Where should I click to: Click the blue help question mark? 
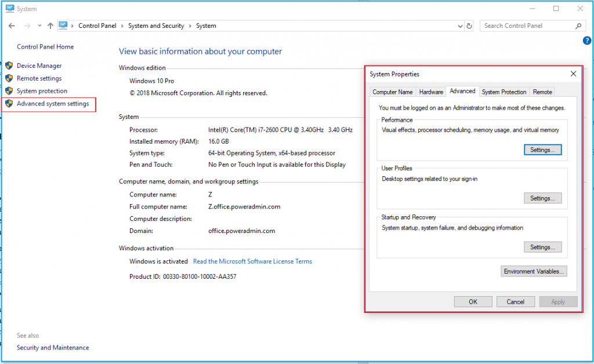pyautogui.click(x=586, y=41)
